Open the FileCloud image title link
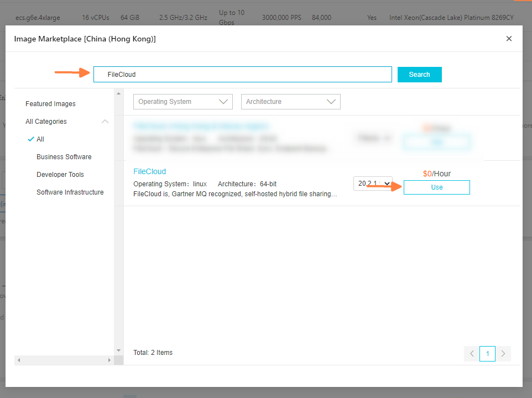 [149, 171]
